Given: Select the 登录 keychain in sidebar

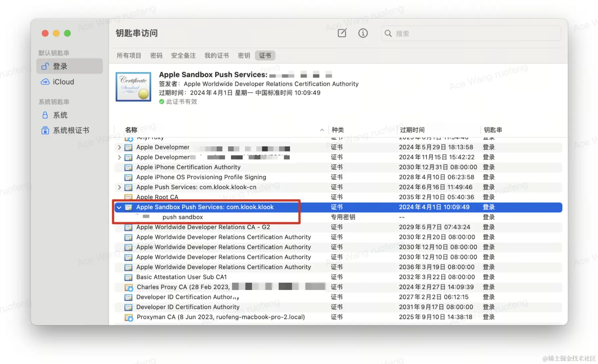Looking at the screenshot, I should [x=70, y=66].
